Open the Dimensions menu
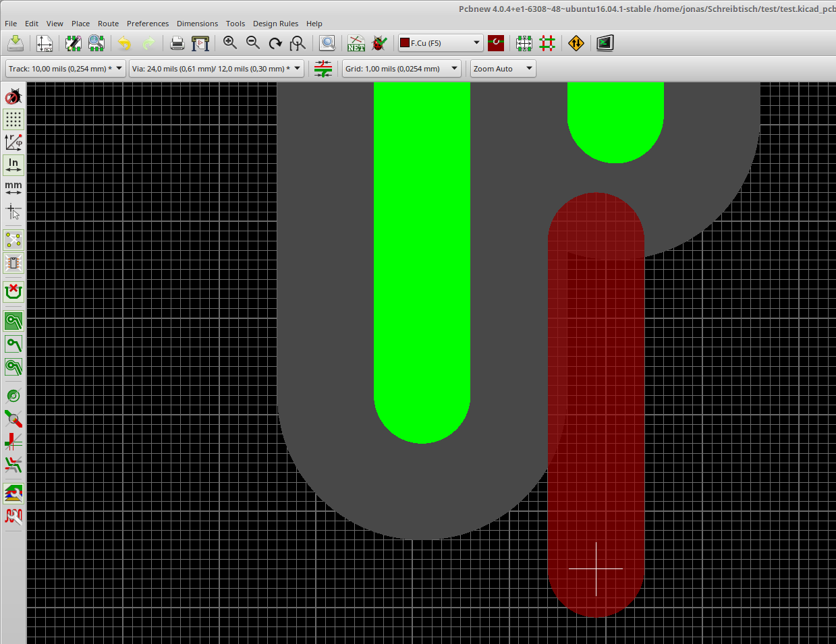 (x=197, y=24)
